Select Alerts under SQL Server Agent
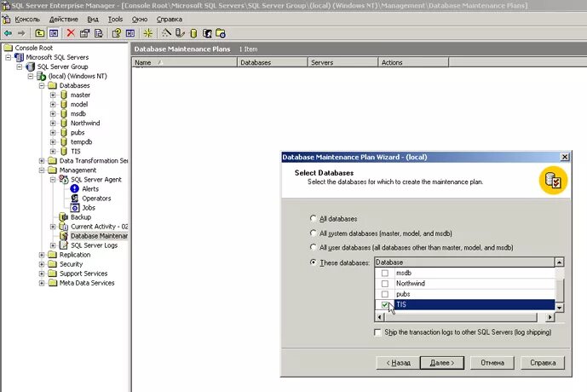 click(x=90, y=188)
